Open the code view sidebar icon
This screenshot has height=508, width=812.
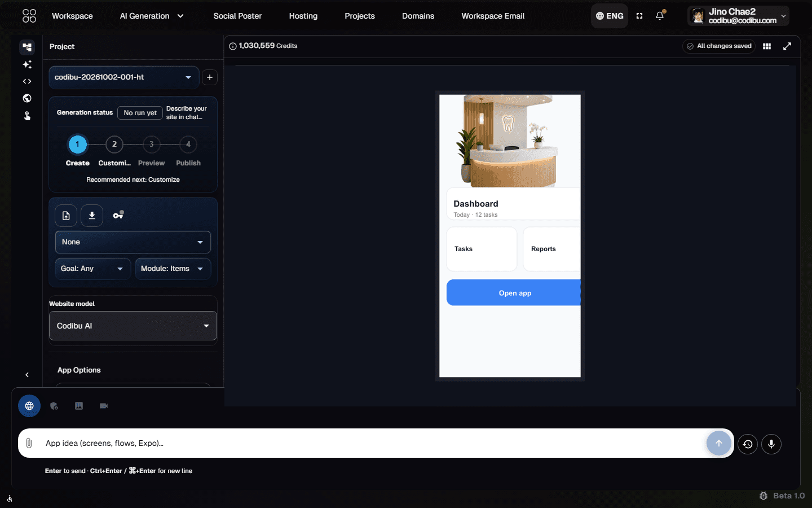pyautogui.click(x=27, y=81)
